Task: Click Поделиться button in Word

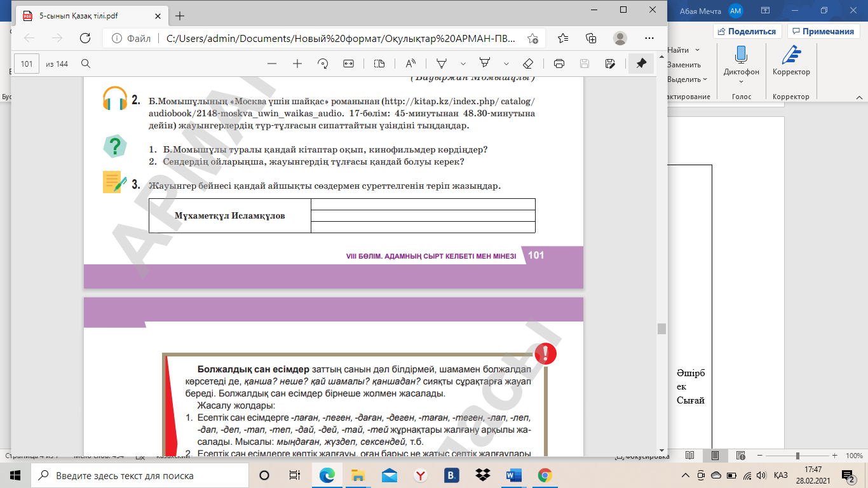Action: point(748,31)
